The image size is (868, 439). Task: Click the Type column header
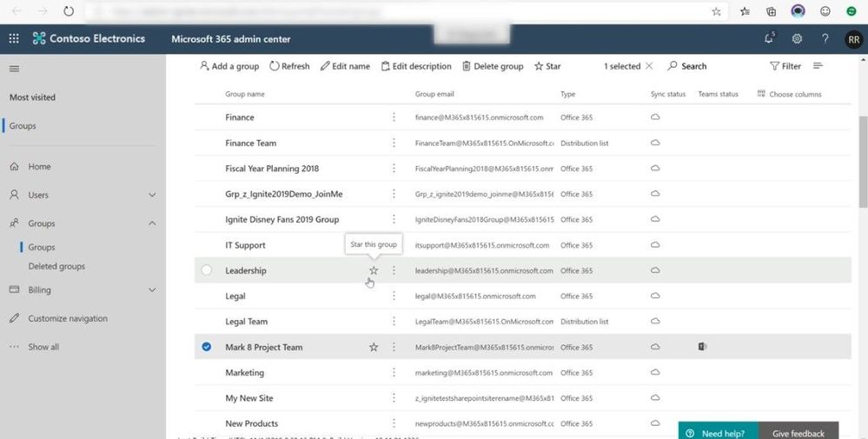point(568,94)
